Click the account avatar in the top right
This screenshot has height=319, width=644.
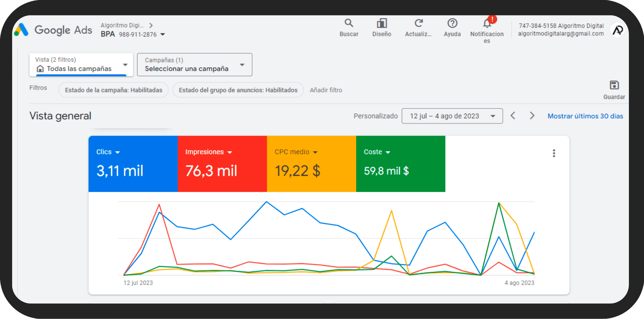pyautogui.click(x=617, y=30)
